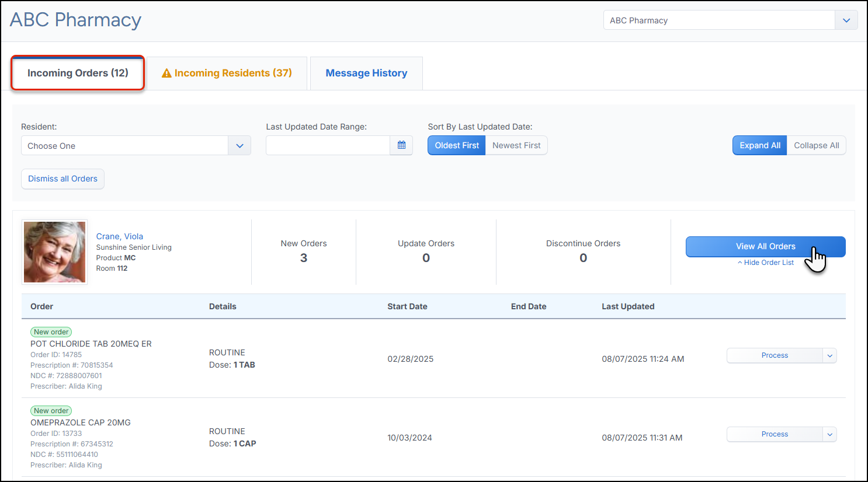Click the warning icon on Incoming Residents tab
Image resolution: width=868 pixels, height=482 pixels.
[x=166, y=73]
